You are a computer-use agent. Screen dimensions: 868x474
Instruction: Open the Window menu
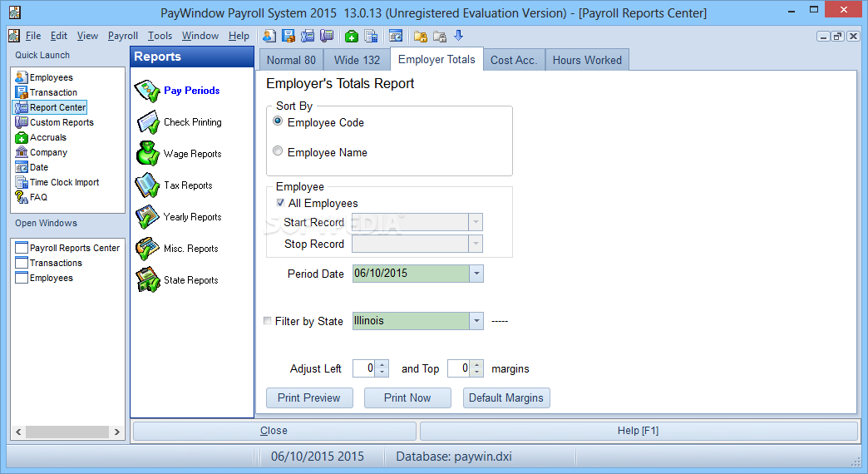point(200,36)
